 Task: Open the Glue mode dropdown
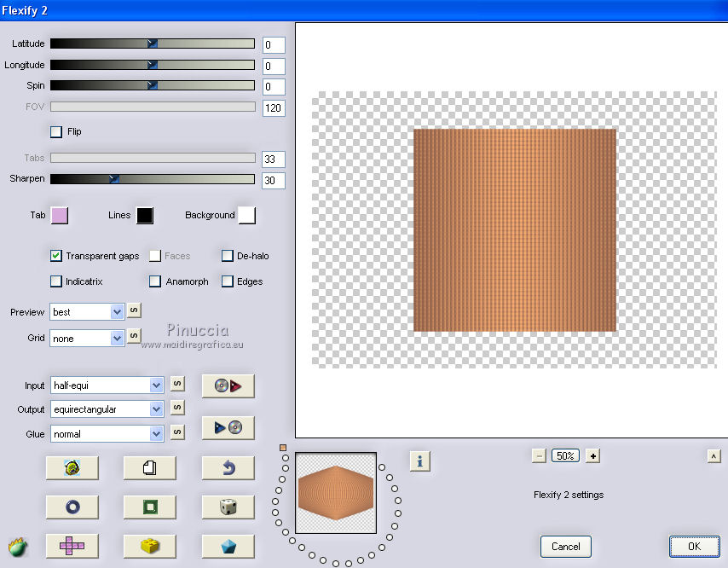tap(107, 434)
